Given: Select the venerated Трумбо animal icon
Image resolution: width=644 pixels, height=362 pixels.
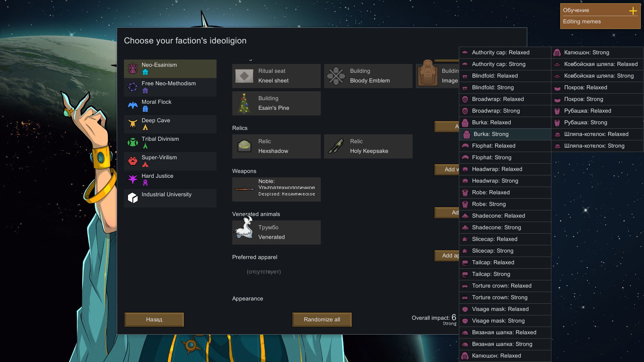Looking at the screenshot, I should click(x=244, y=228).
